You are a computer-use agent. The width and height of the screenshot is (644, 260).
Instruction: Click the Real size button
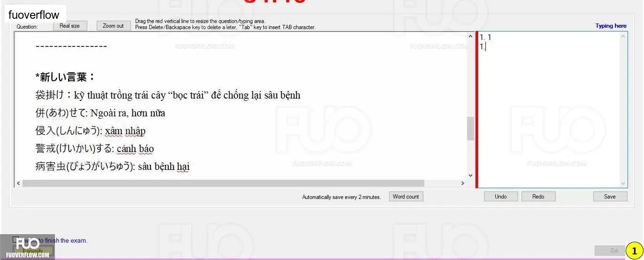pos(70,26)
